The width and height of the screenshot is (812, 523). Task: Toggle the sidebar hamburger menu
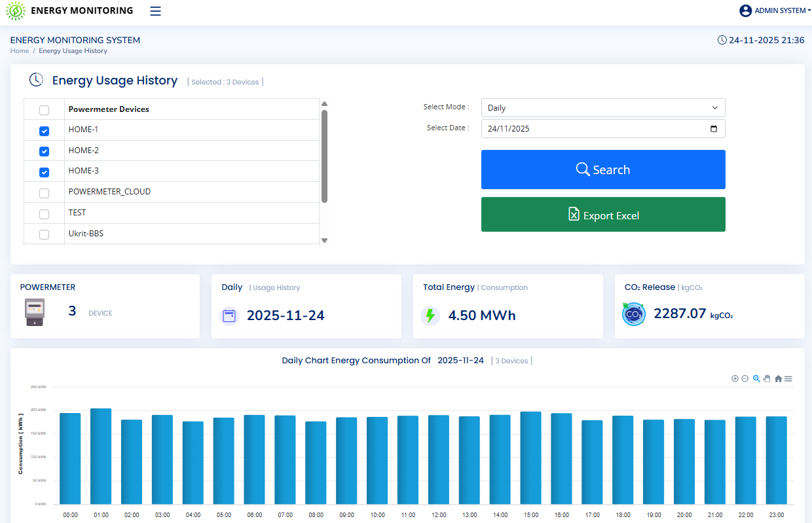coord(155,10)
